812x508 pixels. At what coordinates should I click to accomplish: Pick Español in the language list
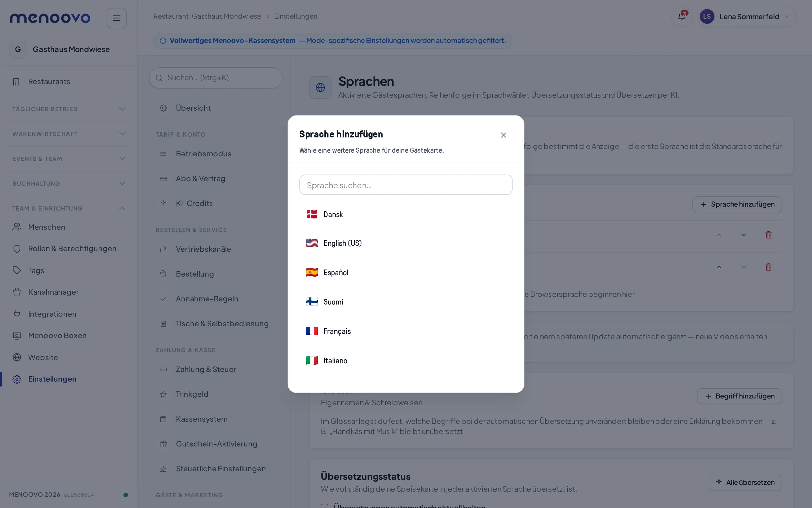tap(406, 272)
